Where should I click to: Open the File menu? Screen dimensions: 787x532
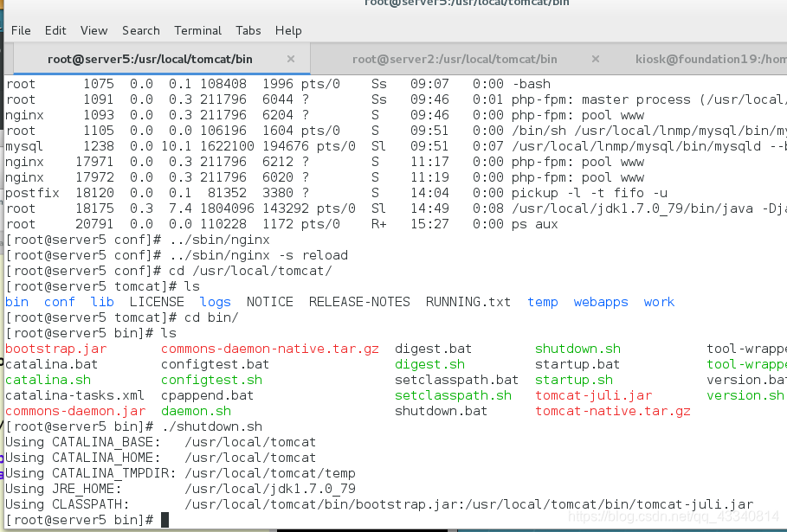(21, 30)
